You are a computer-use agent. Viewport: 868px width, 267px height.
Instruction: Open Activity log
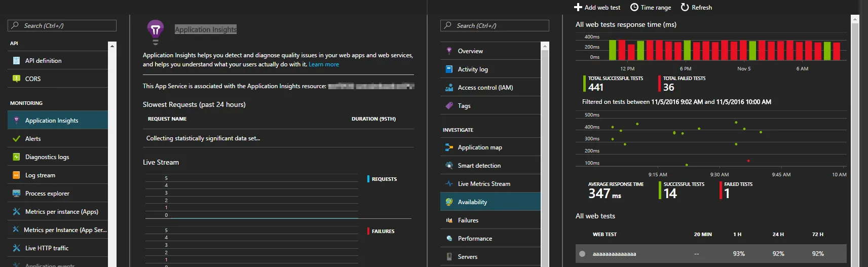coord(490,69)
